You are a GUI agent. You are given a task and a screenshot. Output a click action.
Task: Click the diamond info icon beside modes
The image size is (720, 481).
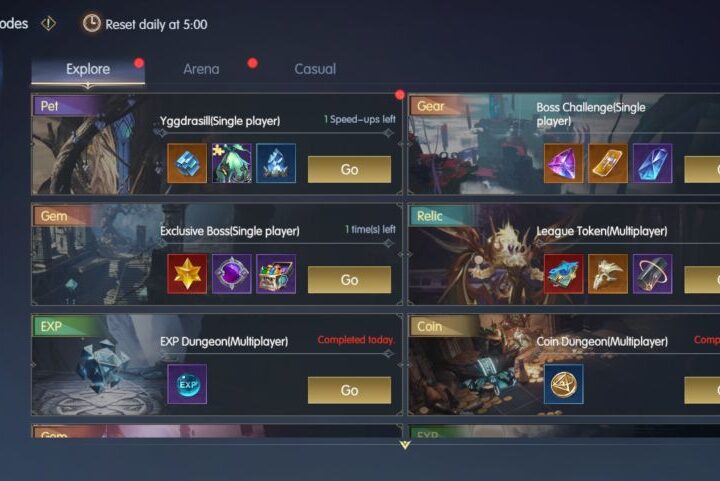pyautogui.click(x=48, y=23)
